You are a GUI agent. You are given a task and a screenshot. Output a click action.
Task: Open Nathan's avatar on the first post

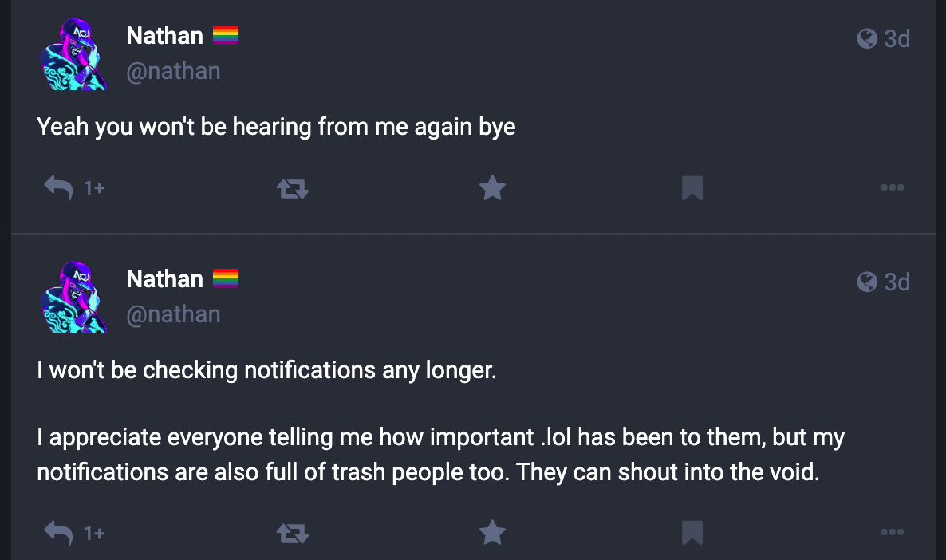73,54
